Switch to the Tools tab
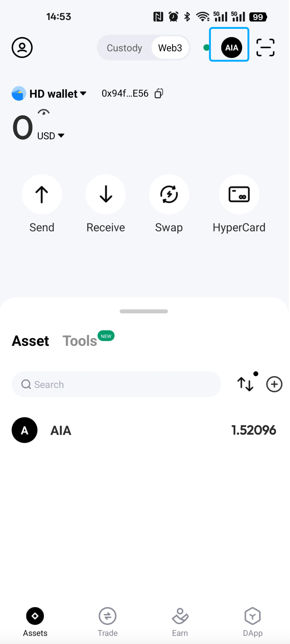 pos(80,341)
